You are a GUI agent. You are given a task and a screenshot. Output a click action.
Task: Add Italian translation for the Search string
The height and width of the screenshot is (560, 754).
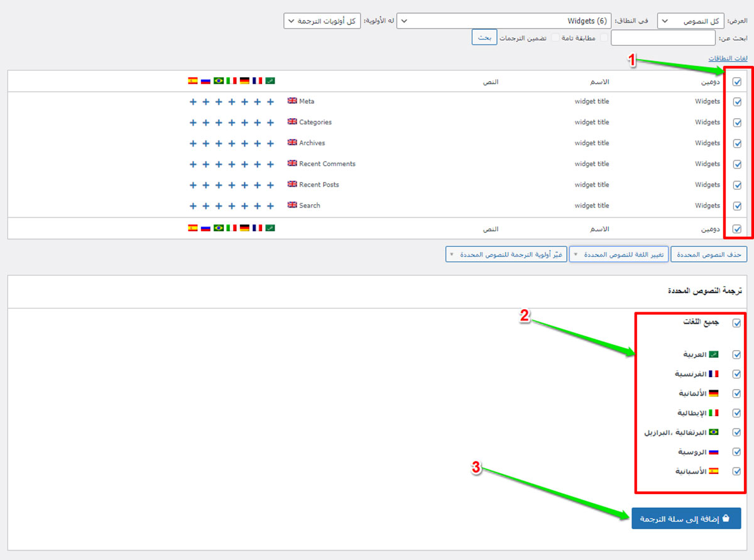pyautogui.click(x=231, y=206)
